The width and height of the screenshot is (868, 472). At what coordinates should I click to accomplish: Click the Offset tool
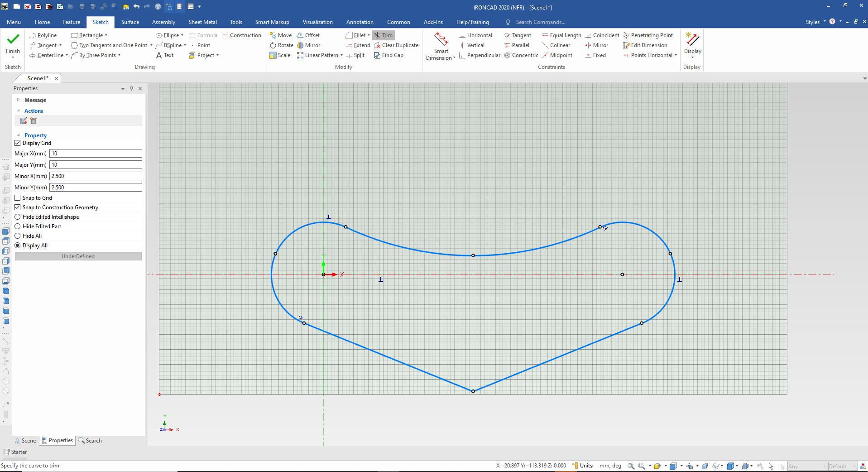(x=308, y=35)
